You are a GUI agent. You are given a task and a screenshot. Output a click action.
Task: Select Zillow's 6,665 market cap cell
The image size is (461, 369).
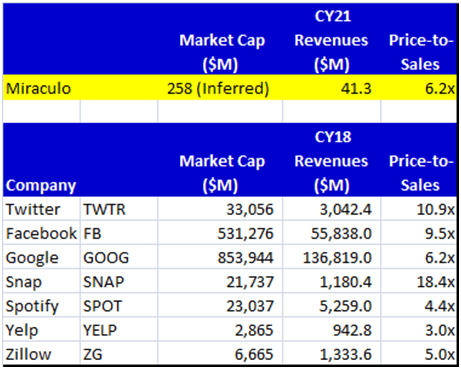220,354
